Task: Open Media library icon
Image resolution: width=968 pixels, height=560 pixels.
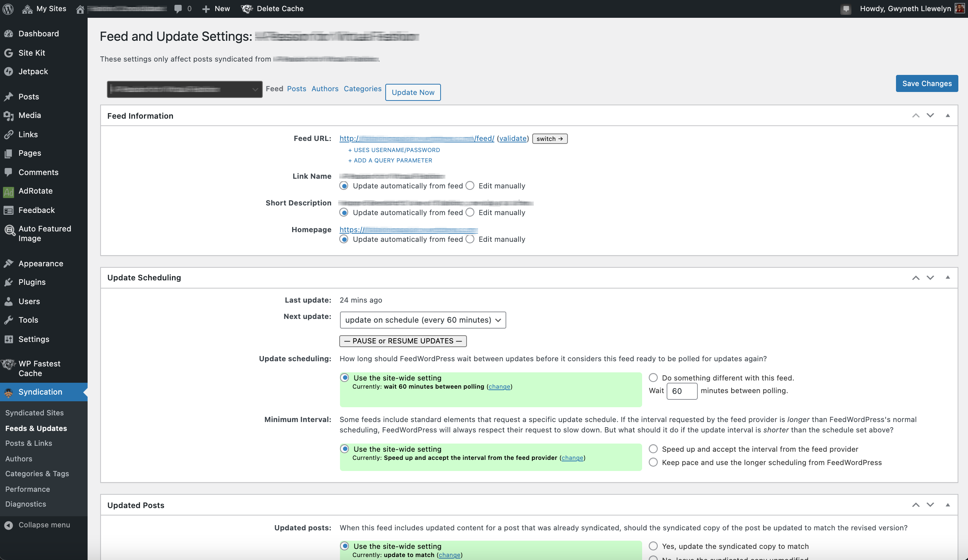Action: pyautogui.click(x=9, y=116)
